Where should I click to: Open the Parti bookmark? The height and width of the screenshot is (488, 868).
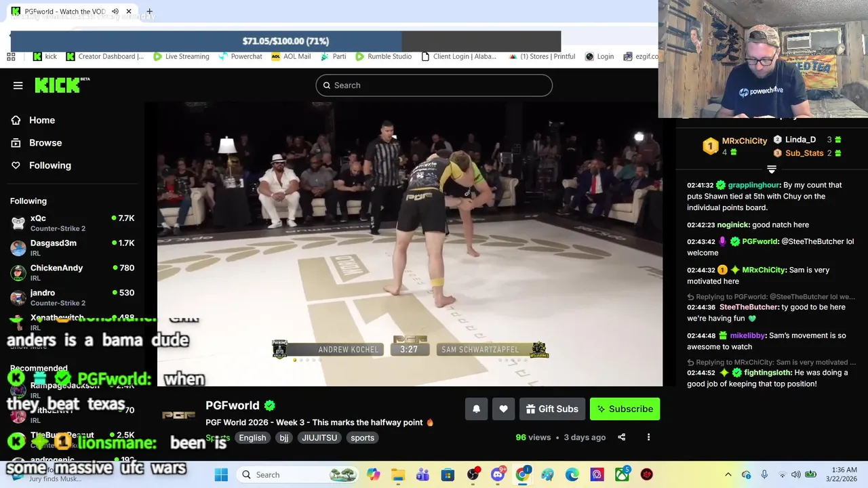click(334, 56)
